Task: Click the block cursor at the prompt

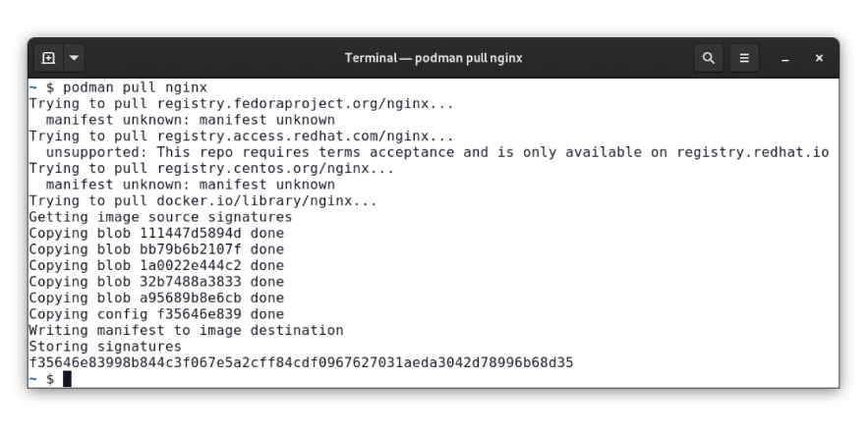Action: [x=67, y=379]
